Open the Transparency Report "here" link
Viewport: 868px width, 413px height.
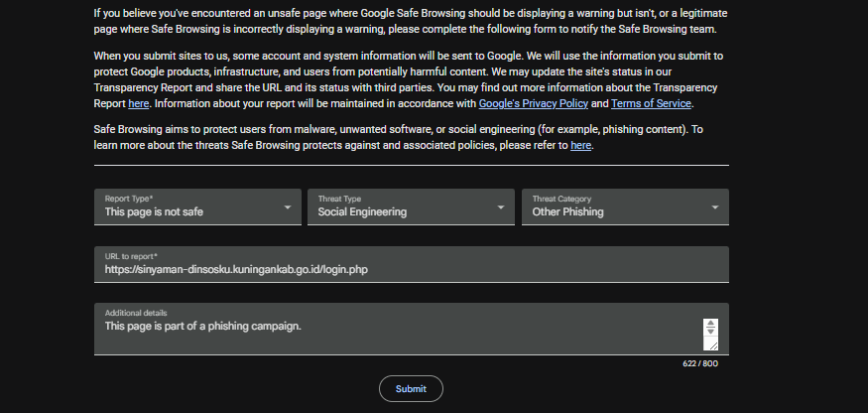pos(138,103)
